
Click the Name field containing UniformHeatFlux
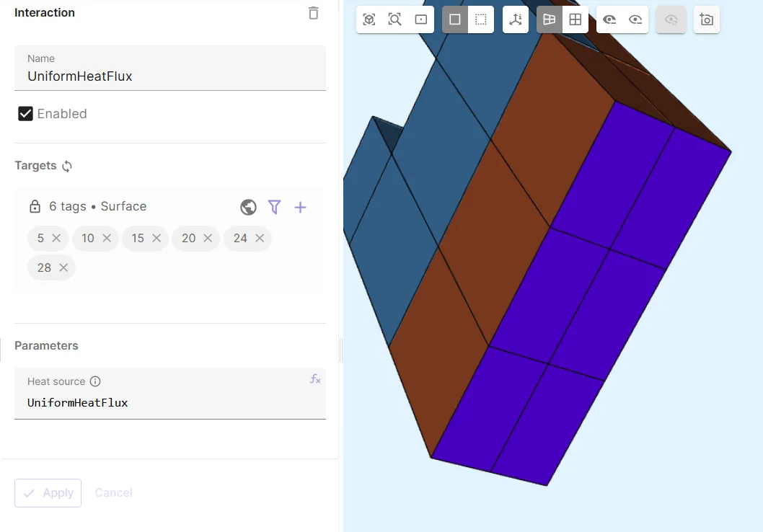pos(169,76)
